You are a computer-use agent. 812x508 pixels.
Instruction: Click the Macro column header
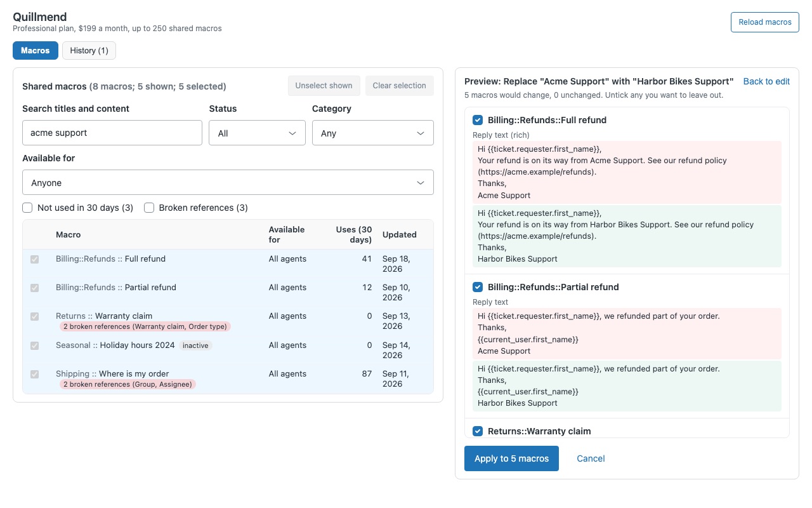[x=69, y=234]
